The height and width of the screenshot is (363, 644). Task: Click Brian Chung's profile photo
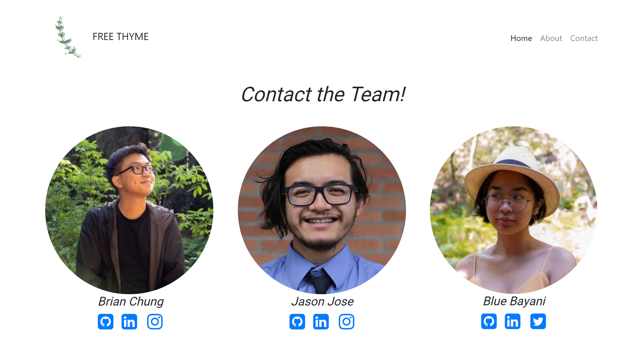point(129,210)
